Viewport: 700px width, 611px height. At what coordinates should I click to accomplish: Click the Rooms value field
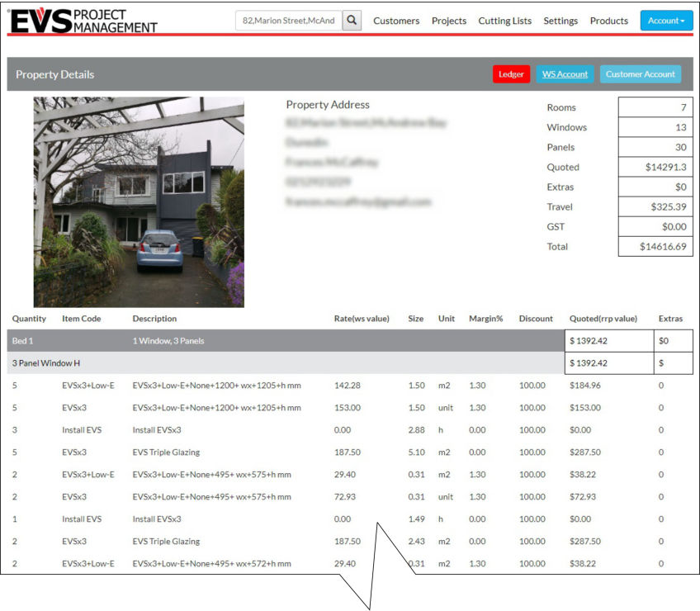(655, 108)
